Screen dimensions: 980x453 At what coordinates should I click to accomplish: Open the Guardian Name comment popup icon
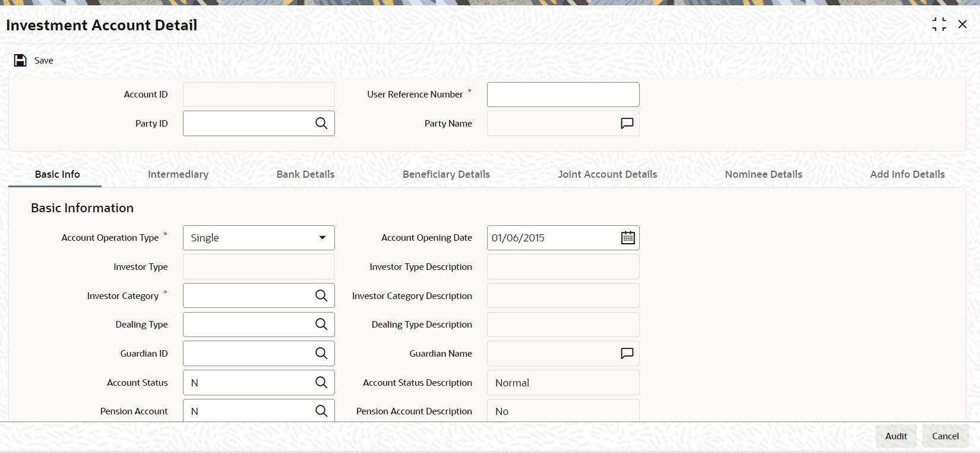coord(627,353)
